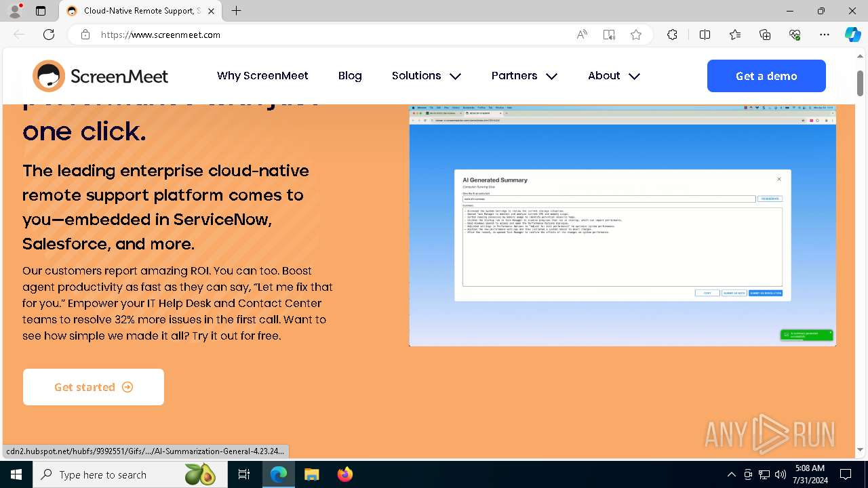Click the Get started button
This screenshot has height=488, width=868.
tap(94, 387)
